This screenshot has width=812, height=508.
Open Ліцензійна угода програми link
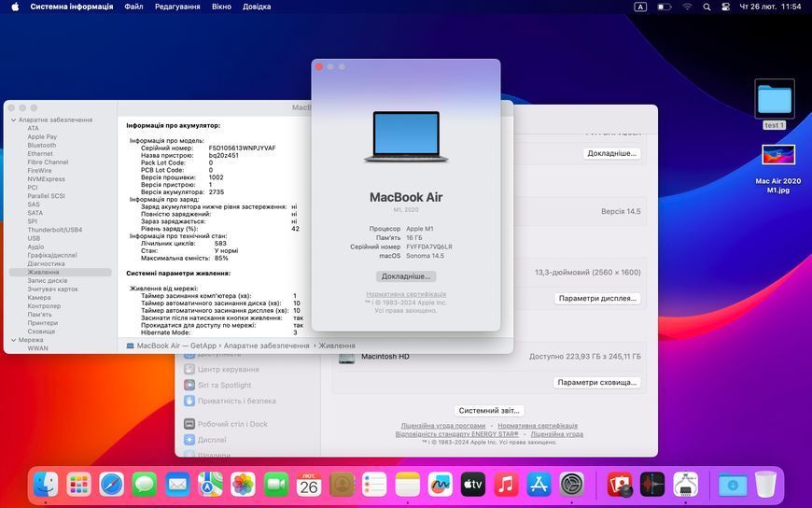click(442, 426)
